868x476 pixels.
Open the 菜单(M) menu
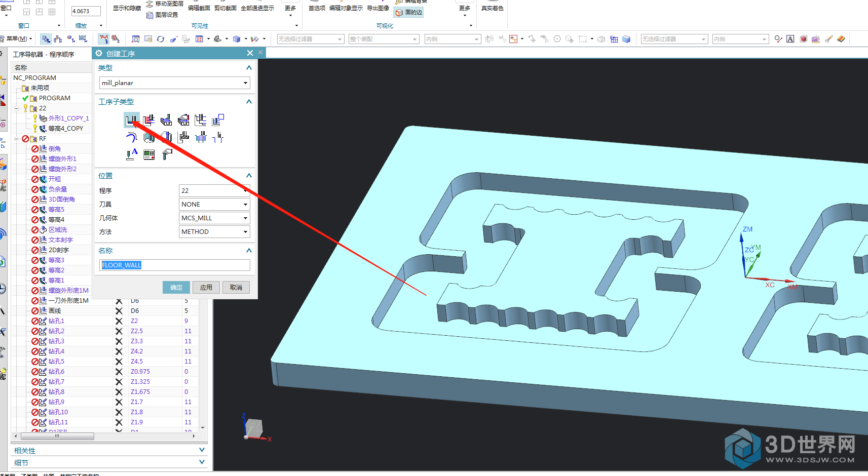coord(18,38)
